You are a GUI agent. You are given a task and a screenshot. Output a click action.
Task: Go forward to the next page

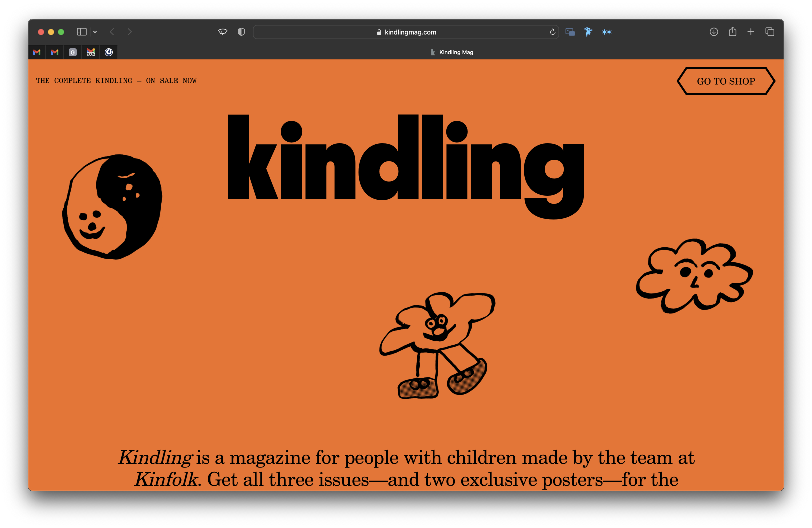pos(129,32)
